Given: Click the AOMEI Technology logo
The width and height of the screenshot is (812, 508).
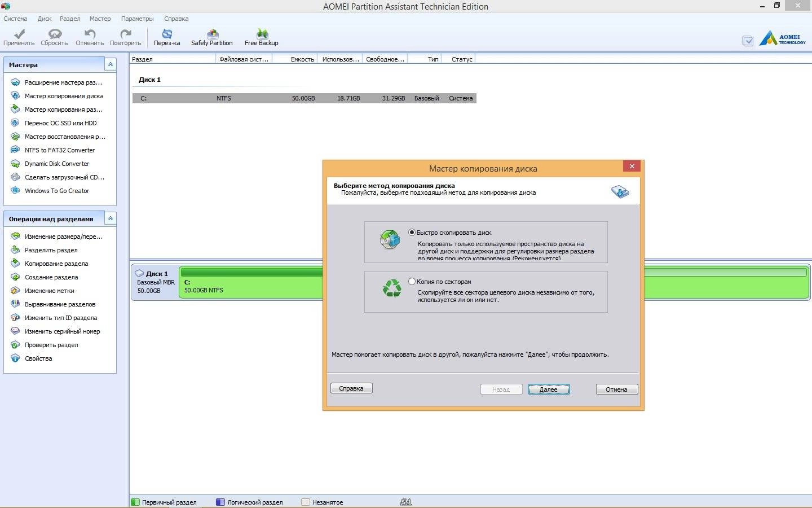Looking at the screenshot, I should pos(782,39).
